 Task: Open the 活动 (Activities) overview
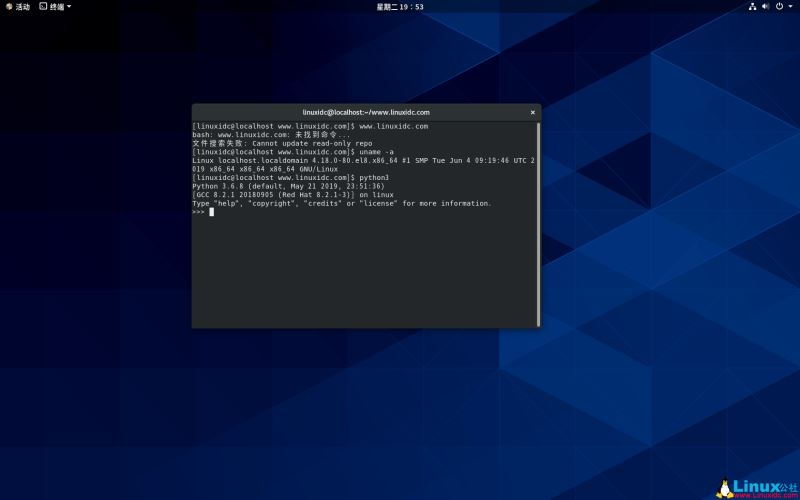22,6
